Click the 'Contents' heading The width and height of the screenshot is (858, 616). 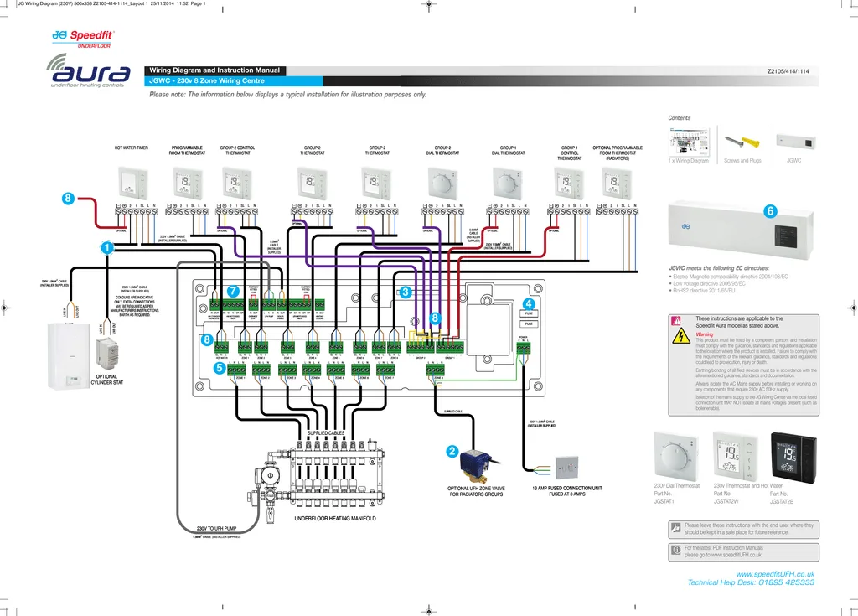tap(679, 117)
